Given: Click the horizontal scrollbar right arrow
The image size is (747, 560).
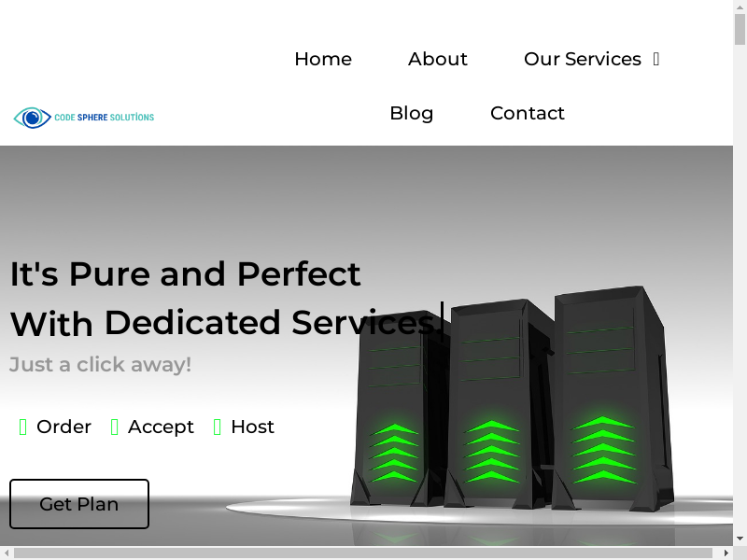Looking at the screenshot, I should [x=726, y=553].
